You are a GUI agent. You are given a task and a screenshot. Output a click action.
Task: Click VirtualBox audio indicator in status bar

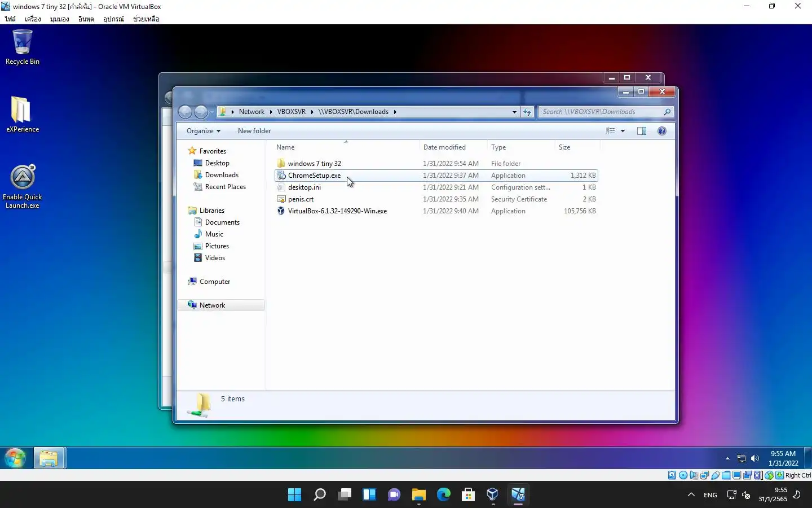click(693, 475)
